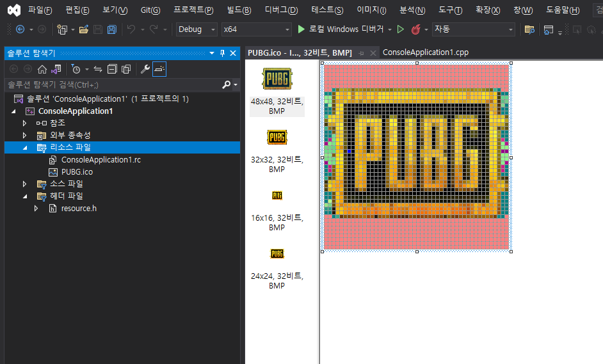This screenshot has width=603, height=364.
Task: Click the search magnifier in Solution Explorer
Action: pyautogui.click(x=226, y=84)
